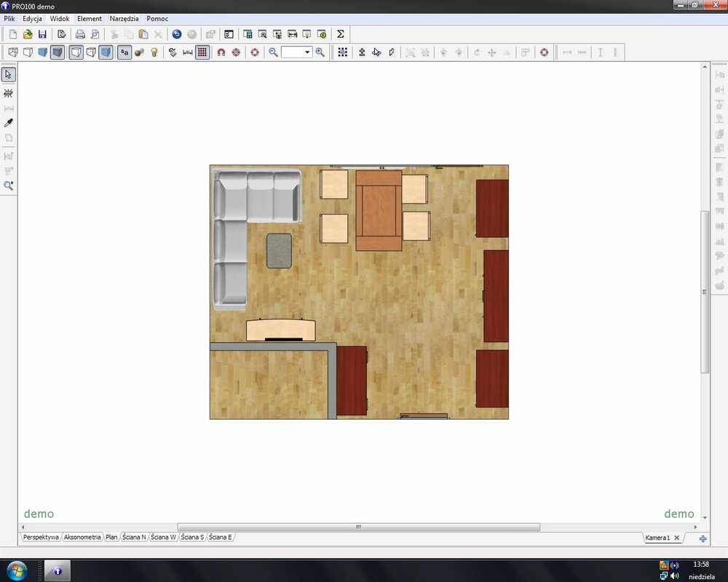The width and height of the screenshot is (728, 582).
Task: Select the arrow selection tool
Action: click(x=9, y=75)
